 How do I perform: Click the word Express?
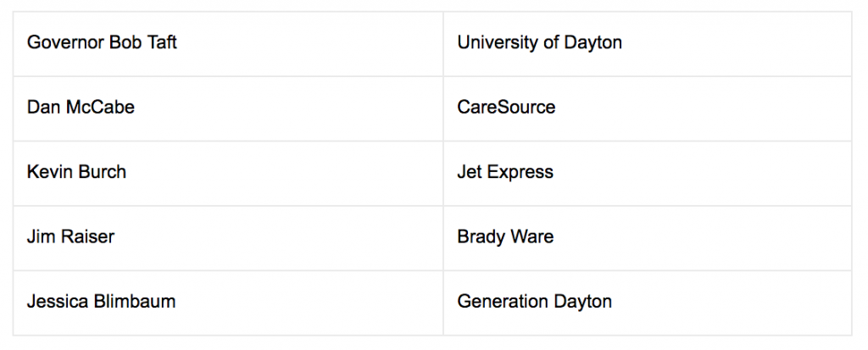521,172
